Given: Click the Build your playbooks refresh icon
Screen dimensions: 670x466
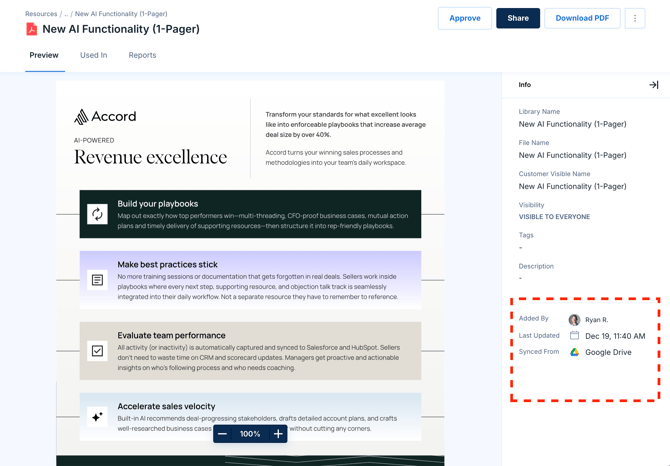Looking at the screenshot, I should pos(97,214).
